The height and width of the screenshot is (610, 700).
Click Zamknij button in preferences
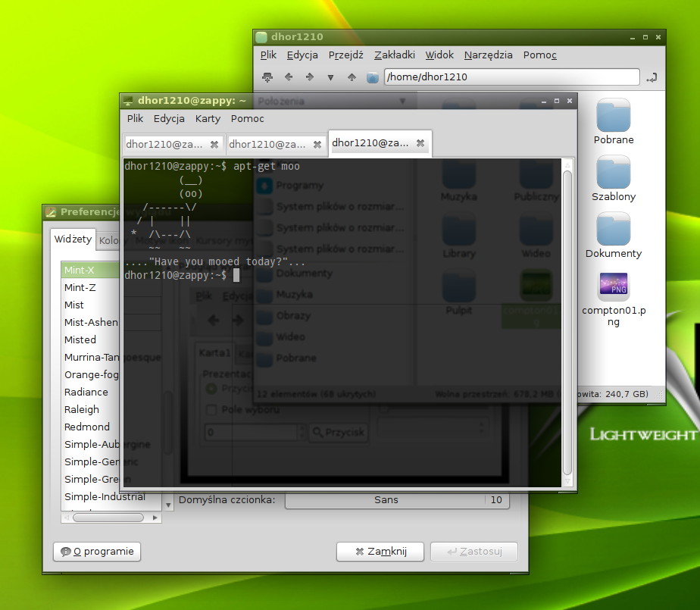point(380,552)
